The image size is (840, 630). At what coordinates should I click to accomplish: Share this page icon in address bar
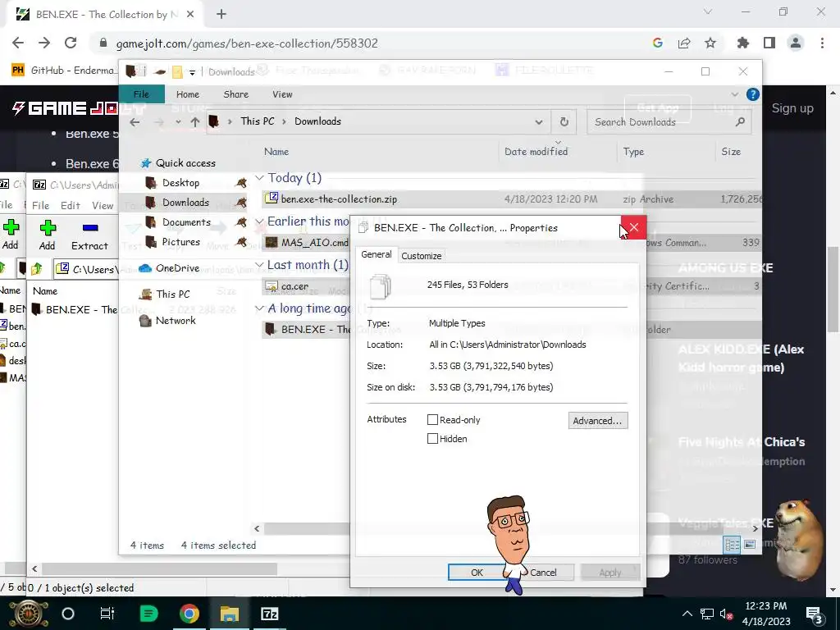[x=684, y=43]
